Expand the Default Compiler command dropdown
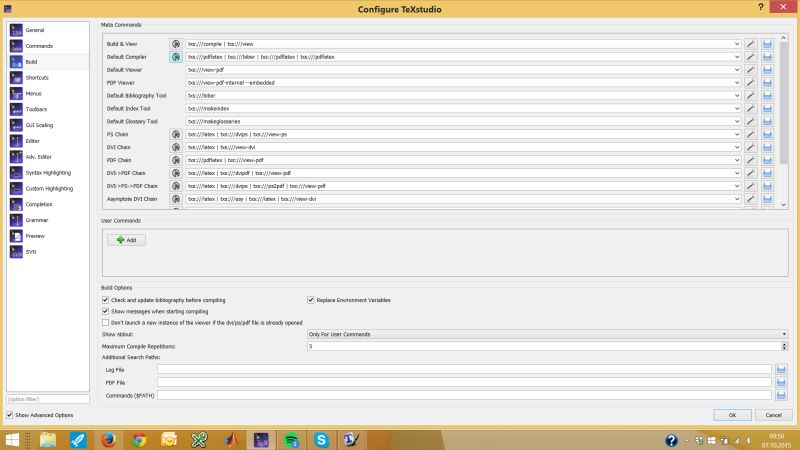800x450 pixels. pos(737,57)
